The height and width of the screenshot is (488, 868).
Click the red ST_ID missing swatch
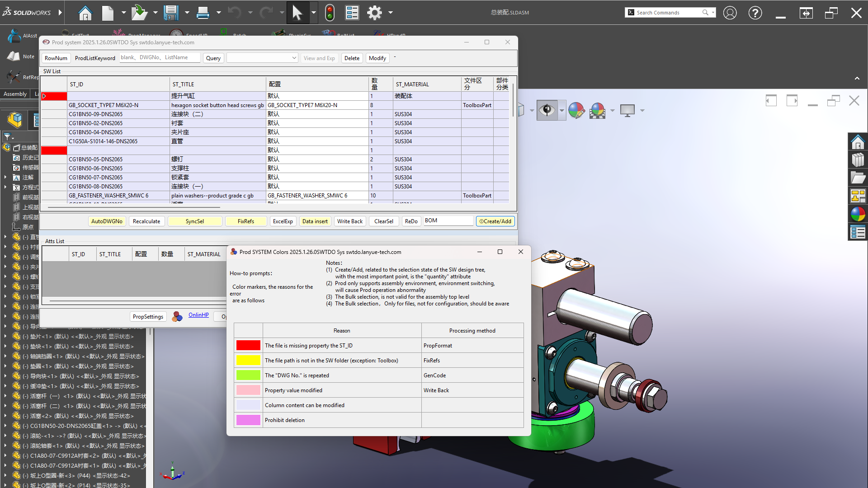click(248, 346)
